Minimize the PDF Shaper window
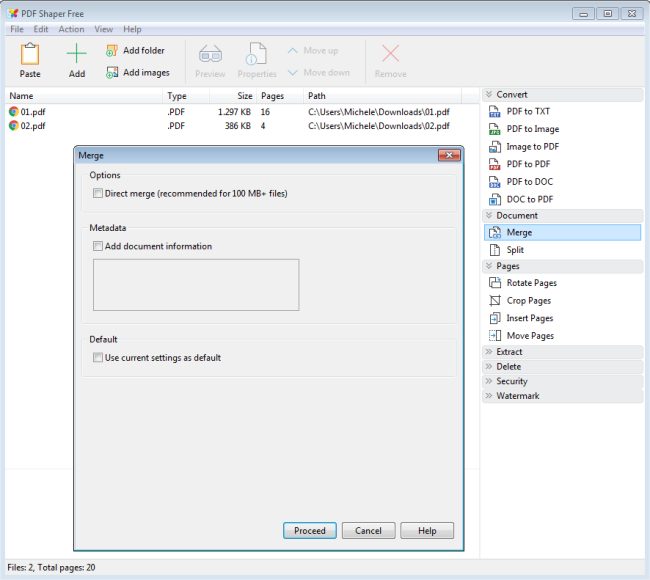 [583, 14]
